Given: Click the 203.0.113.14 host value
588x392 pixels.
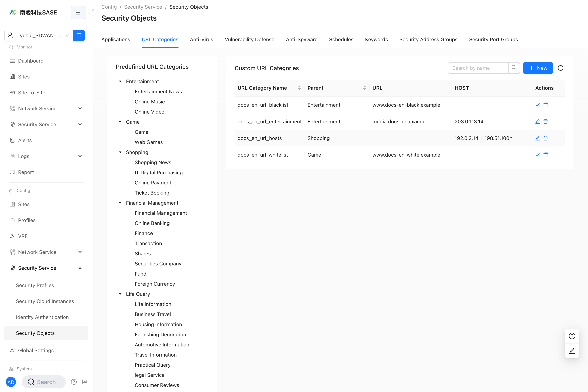Looking at the screenshot, I should (x=469, y=122).
